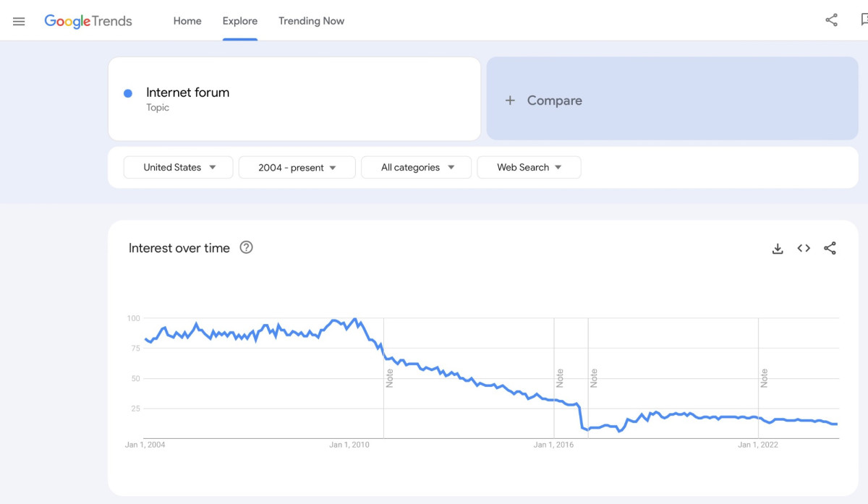
Task: Open help icon beside Interest over time
Action: (246, 248)
